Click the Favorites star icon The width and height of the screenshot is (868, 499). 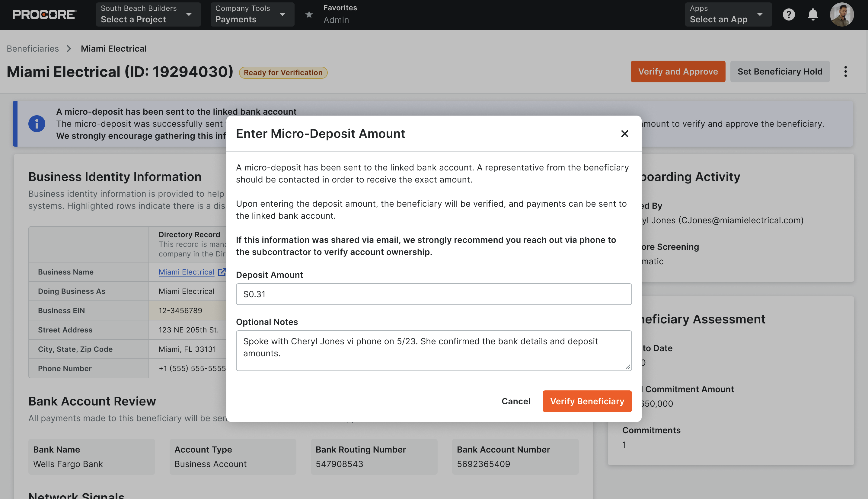click(x=309, y=14)
